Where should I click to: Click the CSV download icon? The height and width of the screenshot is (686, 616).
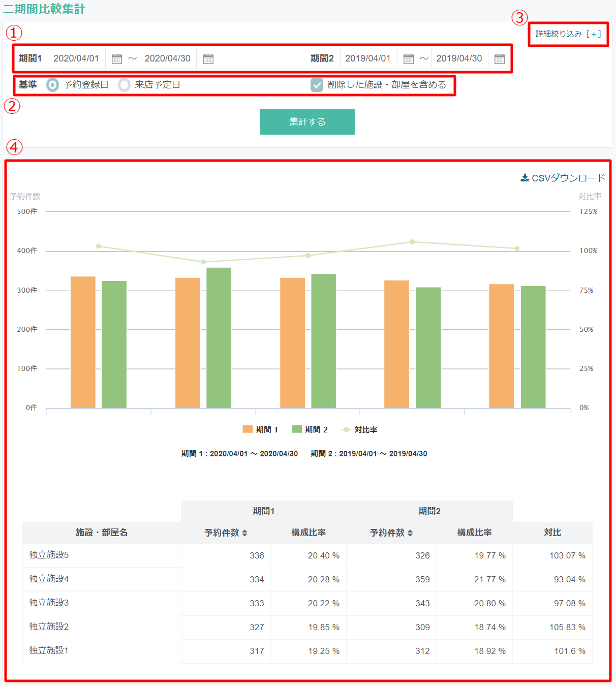tap(525, 178)
